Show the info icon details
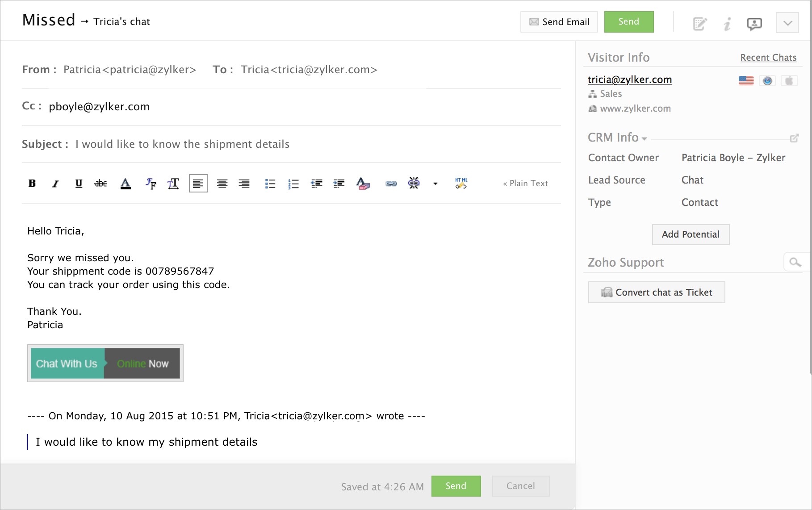812x510 pixels. (727, 24)
